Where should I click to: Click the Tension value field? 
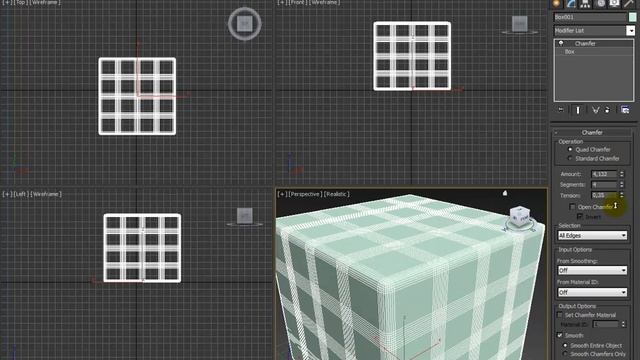pyautogui.click(x=604, y=195)
